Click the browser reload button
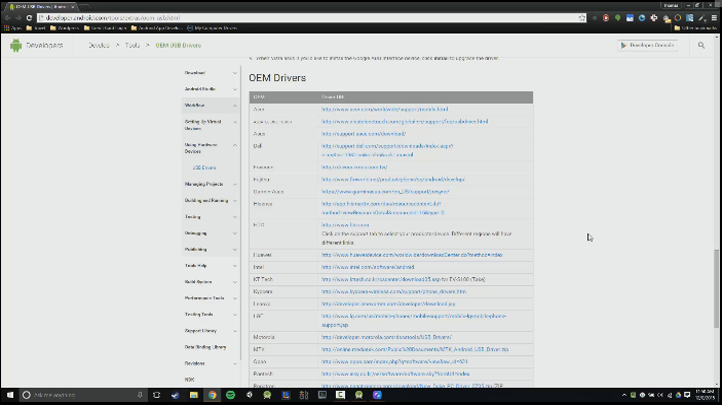Image resolution: width=722 pixels, height=405 pixels. coord(29,18)
